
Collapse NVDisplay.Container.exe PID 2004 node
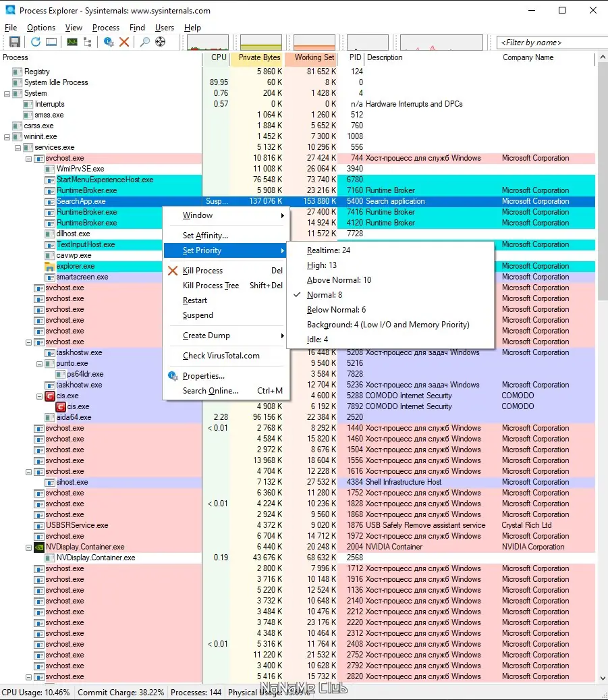click(28, 547)
